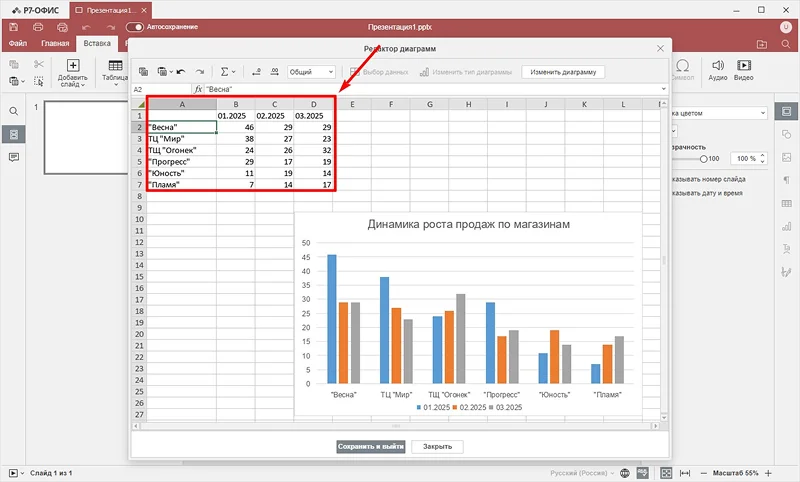This screenshot has width=800, height=482.
Task: Toggle the Автосохранение switch
Action: tap(135, 27)
